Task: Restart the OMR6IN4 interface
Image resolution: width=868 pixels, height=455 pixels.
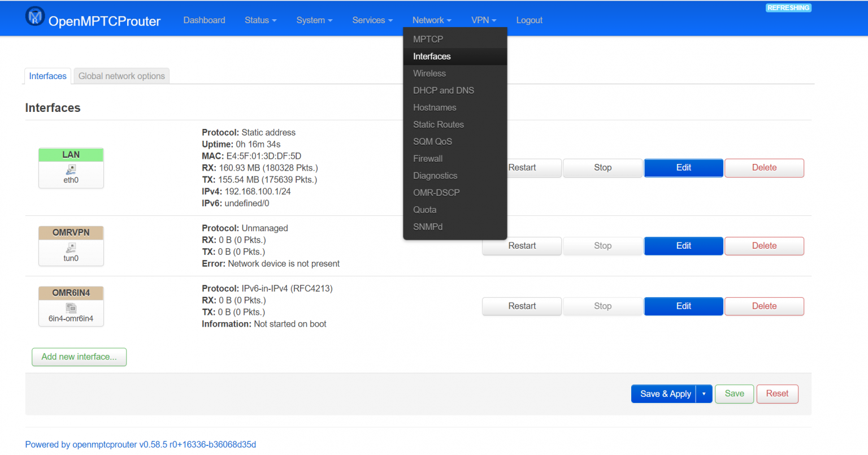Action: tap(522, 306)
